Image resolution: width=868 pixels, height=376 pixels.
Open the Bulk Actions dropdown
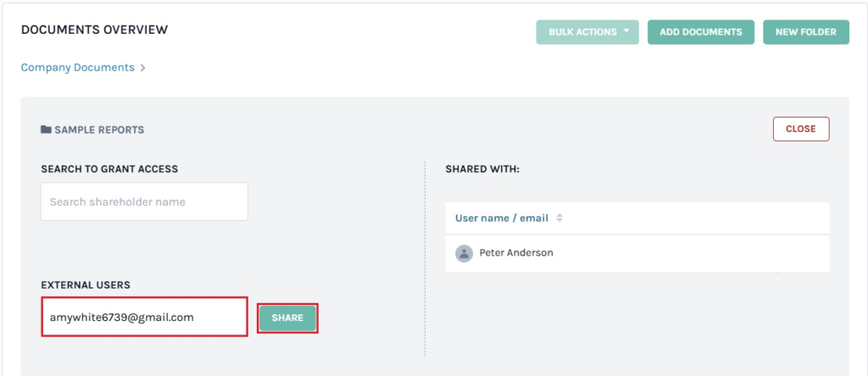(x=587, y=32)
